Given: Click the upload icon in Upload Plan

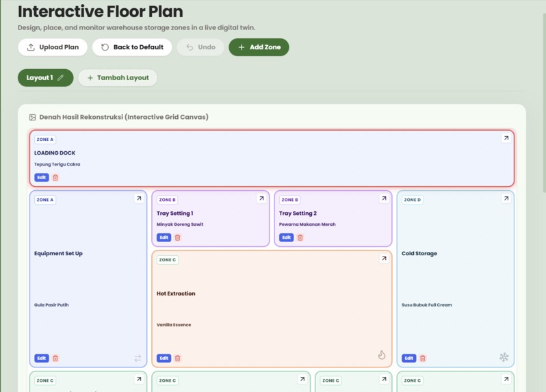Looking at the screenshot, I should click(31, 47).
